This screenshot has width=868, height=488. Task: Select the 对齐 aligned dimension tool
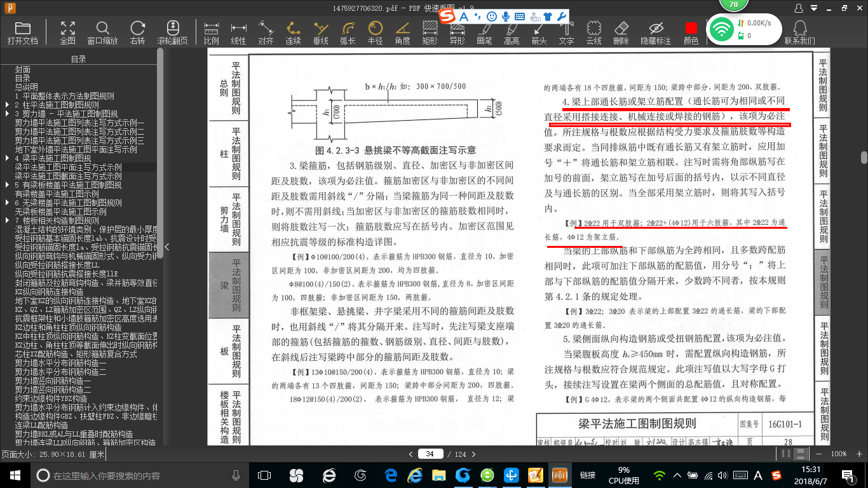266,32
